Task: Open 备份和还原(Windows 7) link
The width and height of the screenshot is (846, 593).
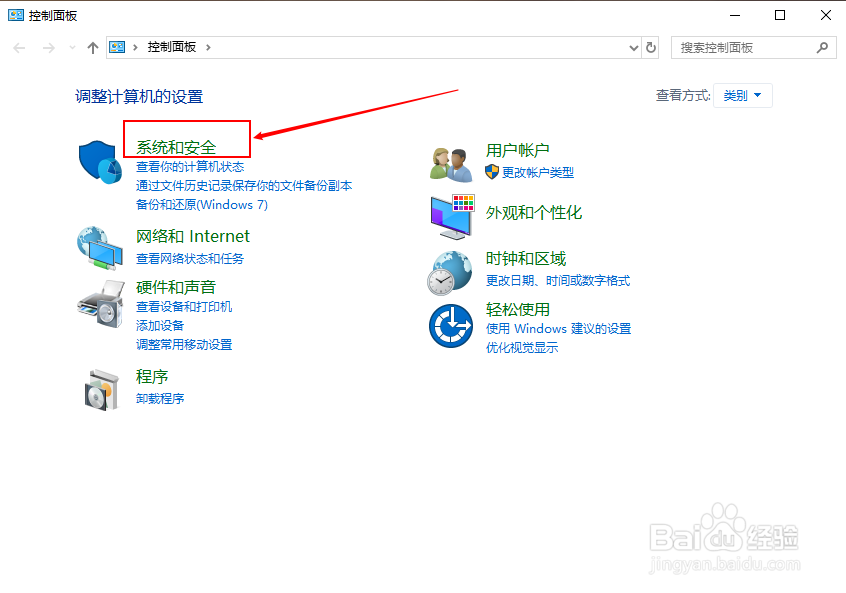Action: tap(202, 205)
